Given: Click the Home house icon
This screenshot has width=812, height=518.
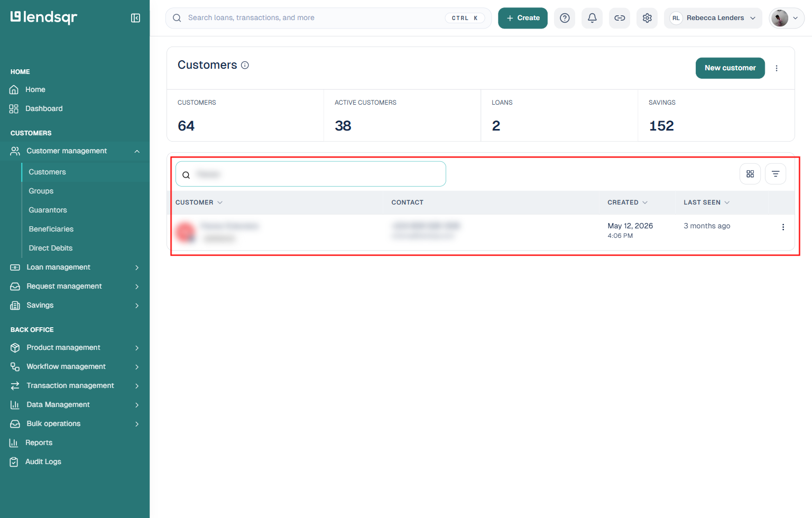Looking at the screenshot, I should (x=14, y=90).
